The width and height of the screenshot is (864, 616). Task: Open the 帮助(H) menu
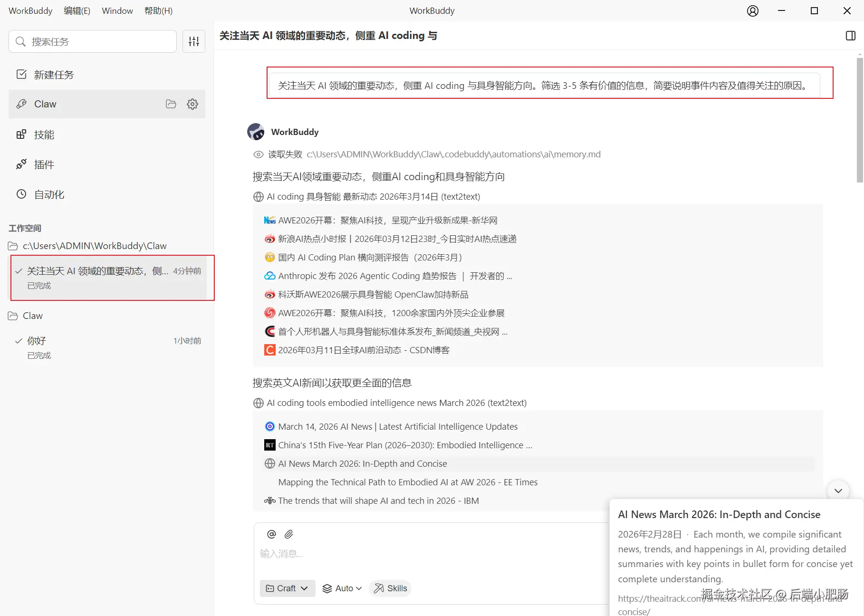point(158,10)
